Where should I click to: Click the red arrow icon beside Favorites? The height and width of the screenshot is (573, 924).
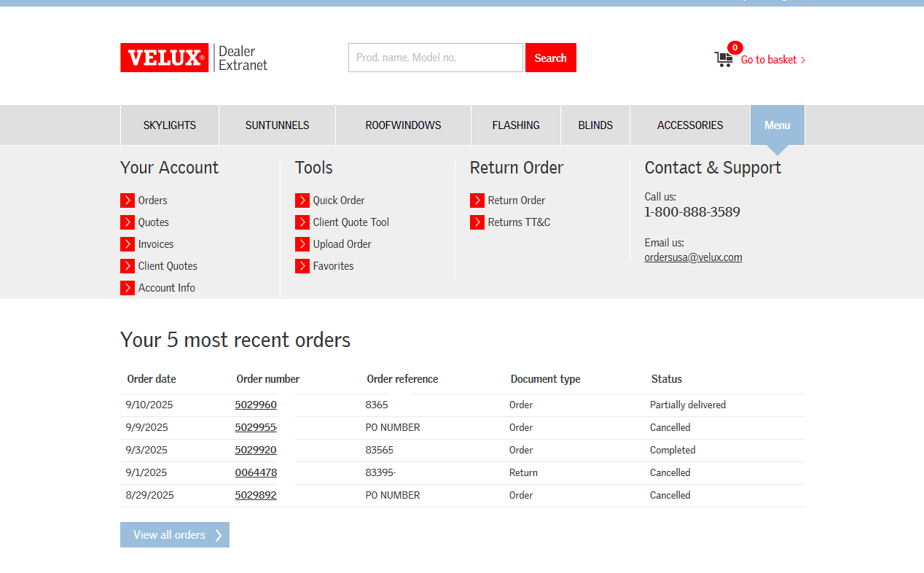pos(302,266)
